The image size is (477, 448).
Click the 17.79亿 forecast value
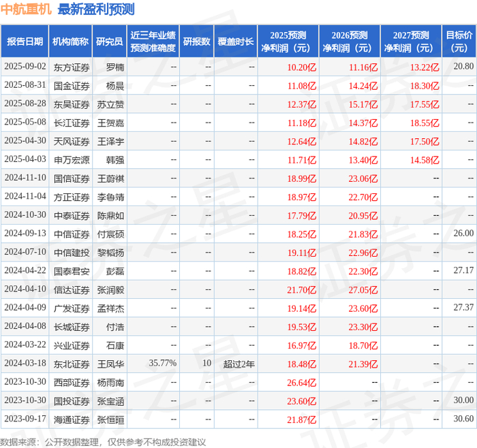(302, 216)
